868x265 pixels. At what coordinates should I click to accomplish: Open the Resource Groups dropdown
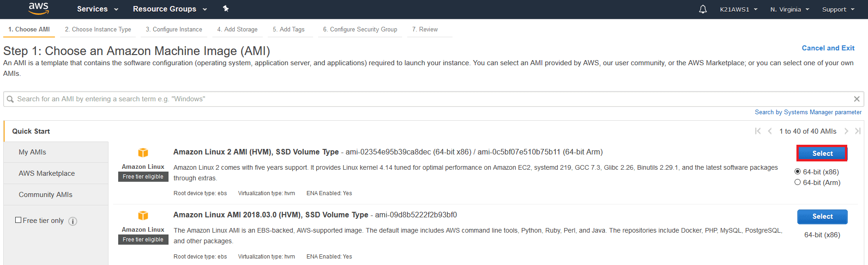[x=170, y=9]
